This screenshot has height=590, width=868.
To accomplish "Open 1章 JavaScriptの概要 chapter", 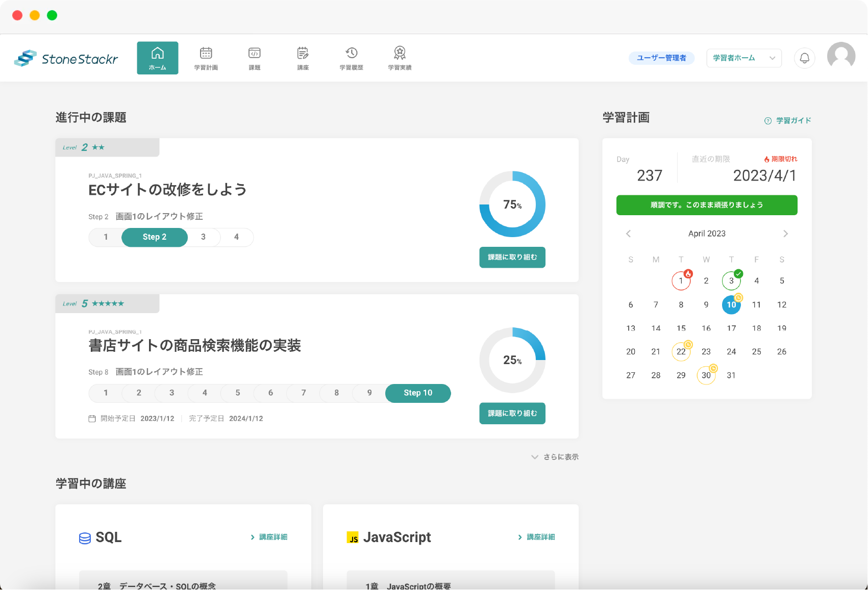I will tap(451, 580).
